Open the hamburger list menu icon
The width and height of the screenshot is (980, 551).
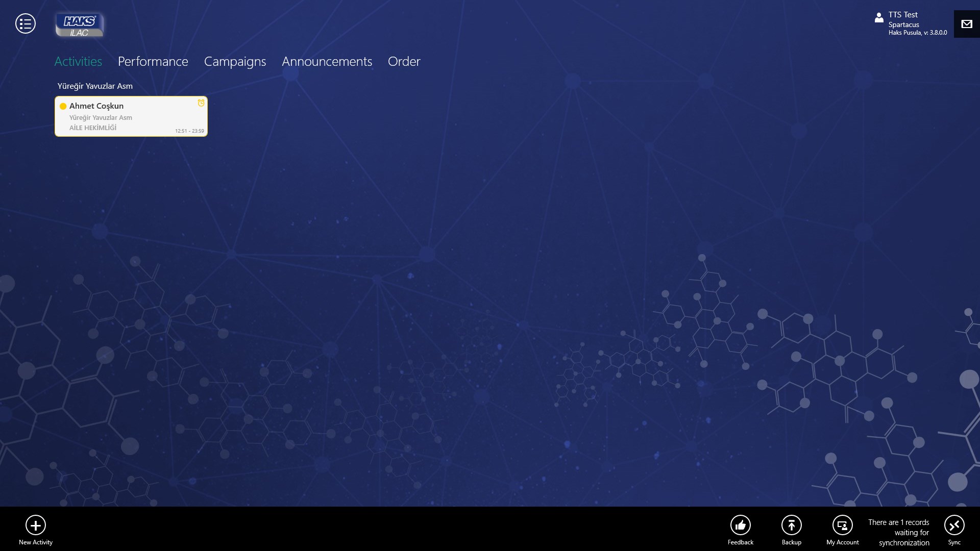(x=26, y=23)
